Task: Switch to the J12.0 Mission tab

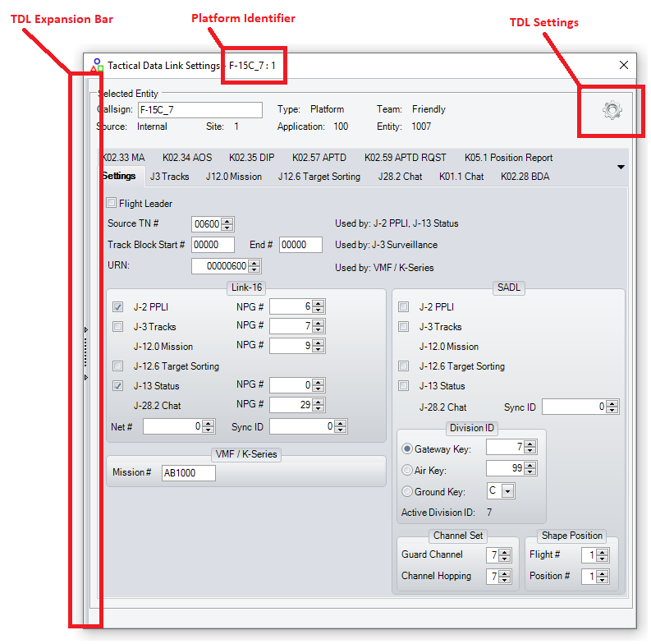Action: coord(234,177)
